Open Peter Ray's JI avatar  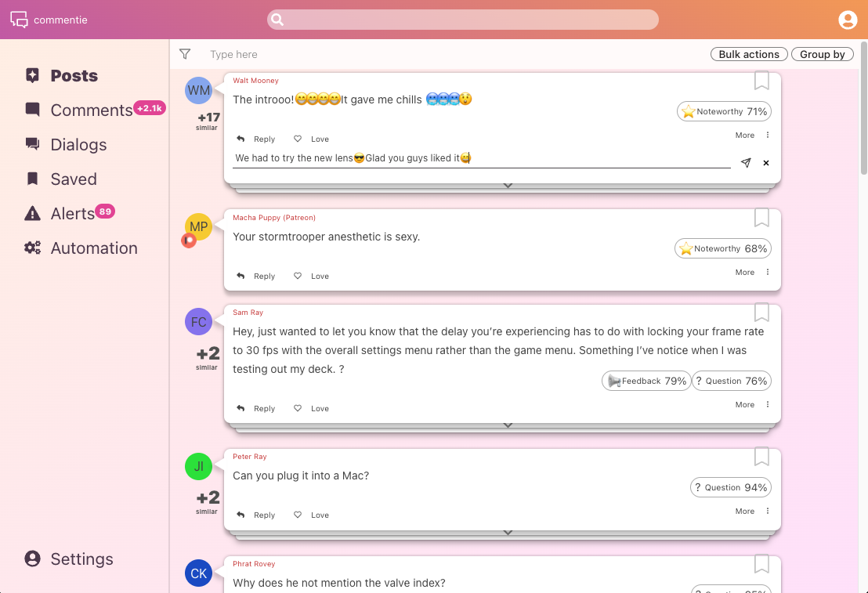[x=199, y=466]
